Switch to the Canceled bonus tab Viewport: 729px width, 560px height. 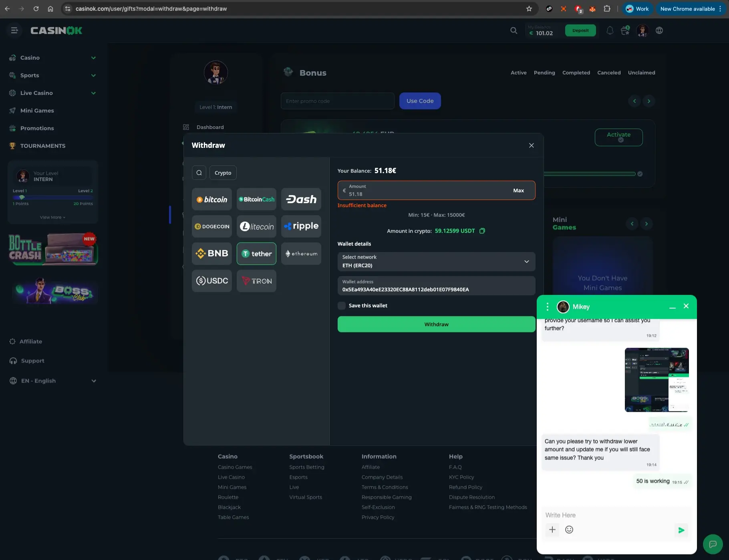click(x=609, y=73)
